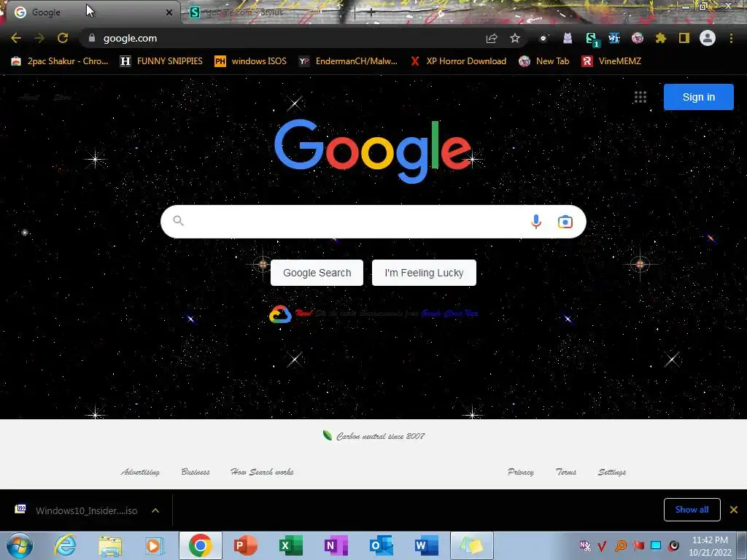
Task: Open the Chrome profile avatar
Action: click(x=708, y=38)
